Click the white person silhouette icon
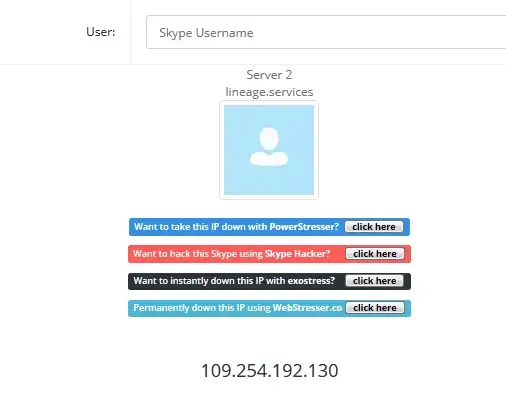This screenshot has height=401, width=506. coord(269,147)
